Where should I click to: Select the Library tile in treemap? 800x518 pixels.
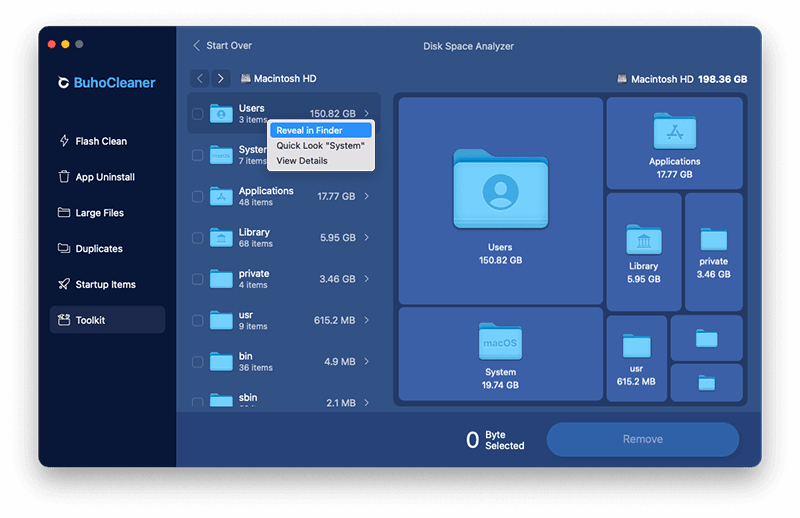coord(643,252)
